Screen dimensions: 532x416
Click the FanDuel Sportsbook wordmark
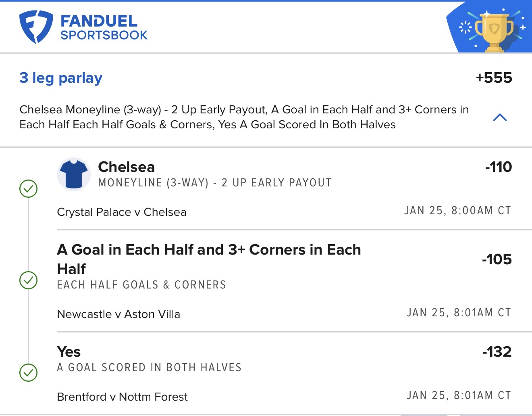[x=104, y=27]
